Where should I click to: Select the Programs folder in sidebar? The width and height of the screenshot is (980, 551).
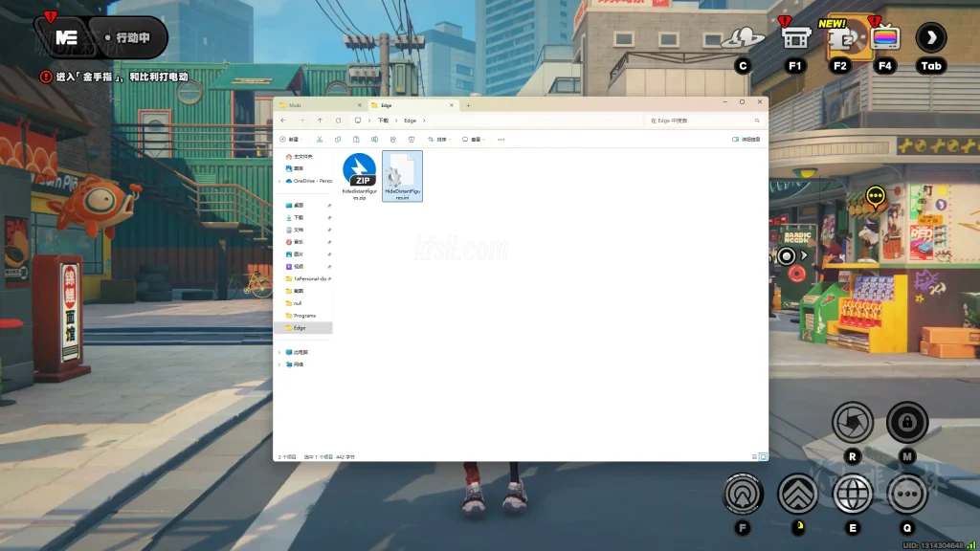(304, 315)
